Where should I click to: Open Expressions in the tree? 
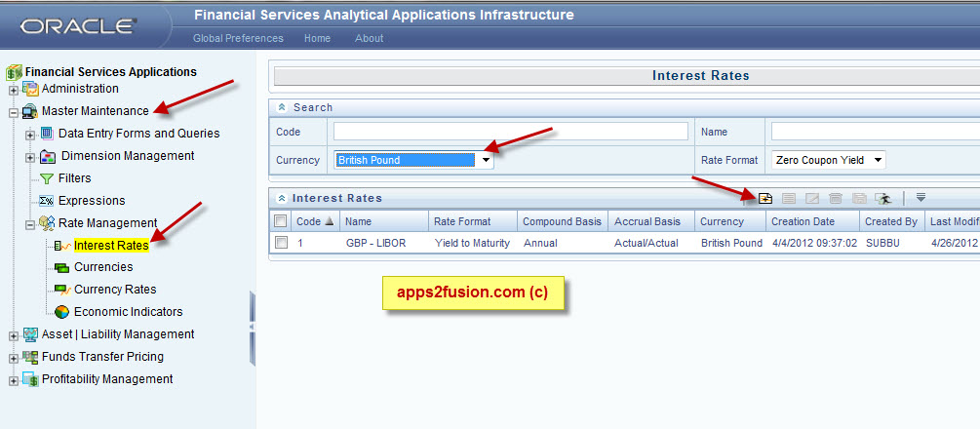pos(92,201)
